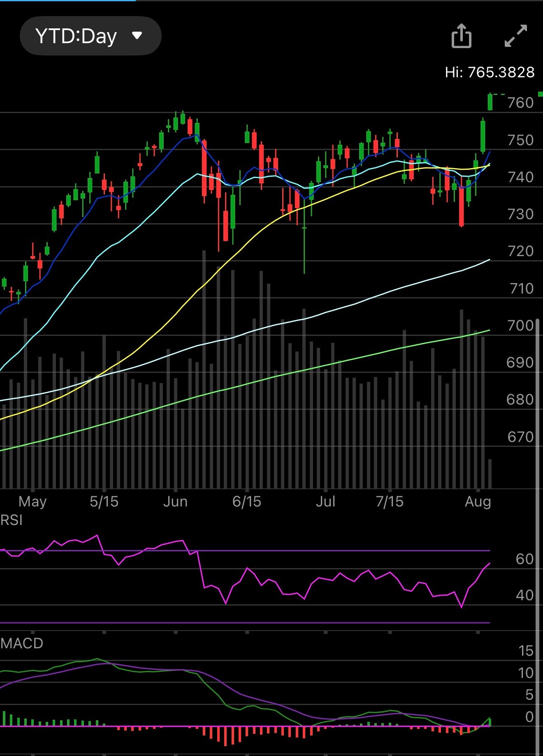
Task: Select the 'May' date axis label
Action: coord(32,502)
